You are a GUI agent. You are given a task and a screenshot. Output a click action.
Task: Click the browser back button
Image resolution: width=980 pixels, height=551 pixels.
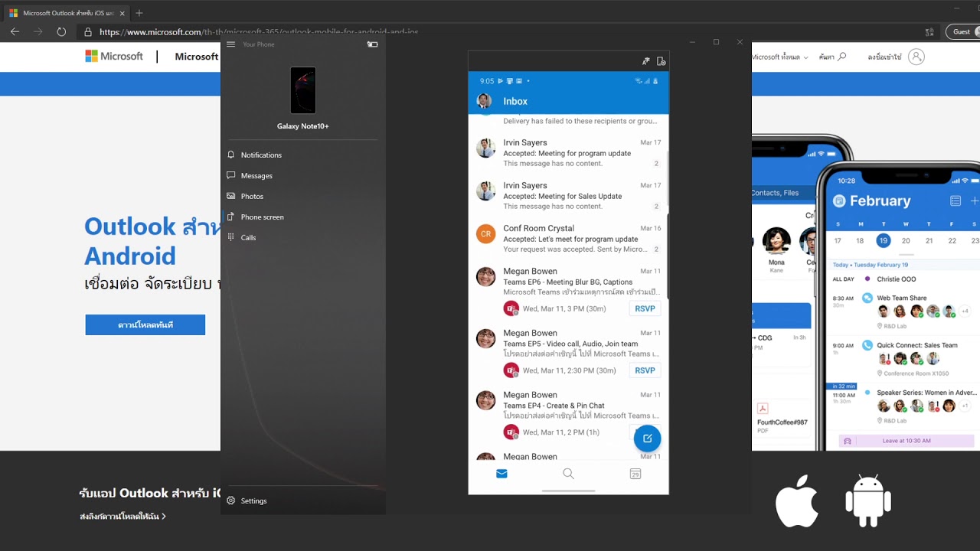point(15,31)
